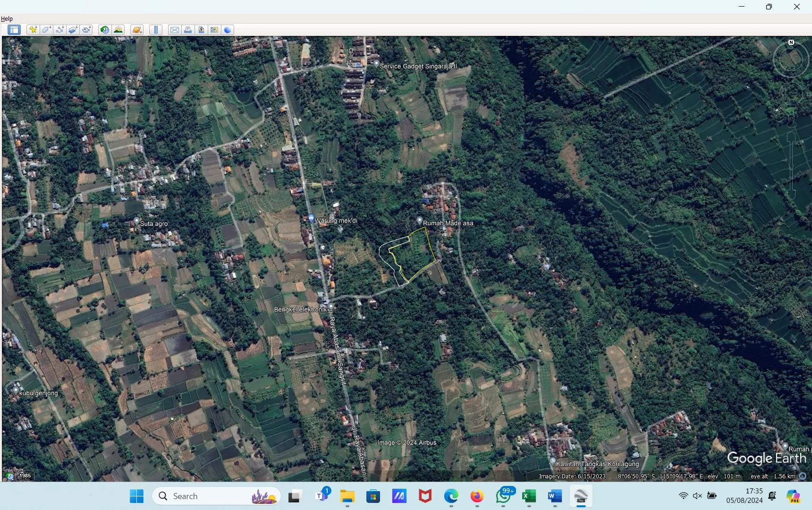Email the current view

coord(175,30)
